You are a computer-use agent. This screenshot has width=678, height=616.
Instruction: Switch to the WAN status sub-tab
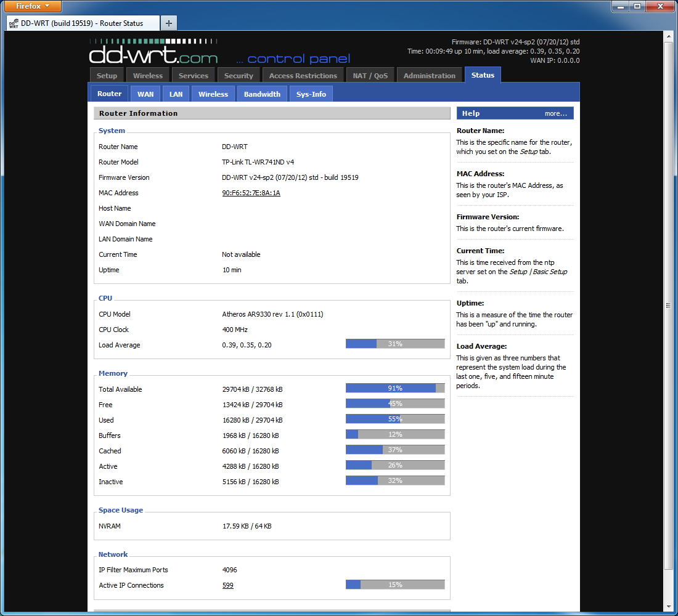click(145, 94)
